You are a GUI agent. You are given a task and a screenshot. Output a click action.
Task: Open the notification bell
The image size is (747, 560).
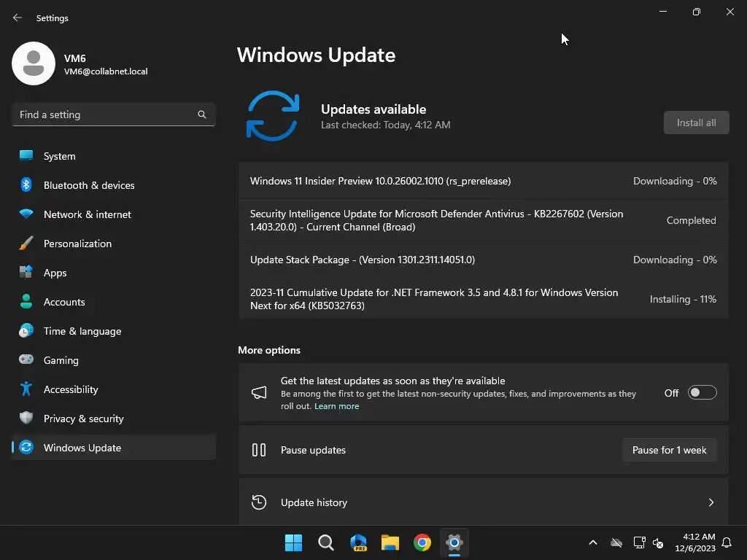point(727,542)
